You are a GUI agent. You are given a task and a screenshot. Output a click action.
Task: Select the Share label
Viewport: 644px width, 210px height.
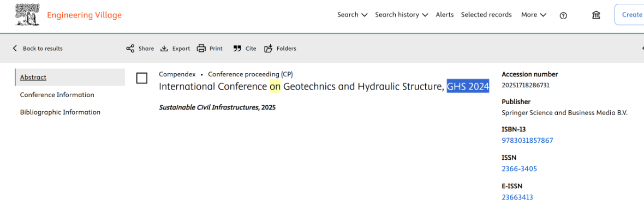coord(146,49)
